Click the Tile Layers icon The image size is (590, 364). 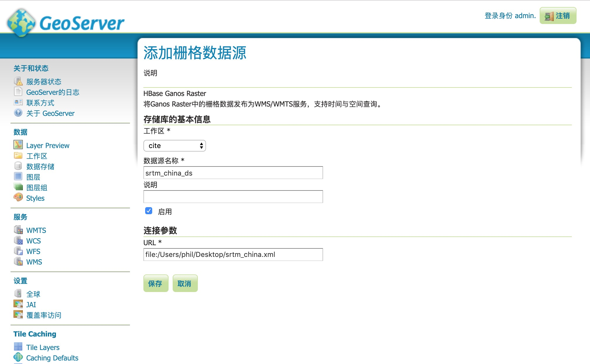18,348
